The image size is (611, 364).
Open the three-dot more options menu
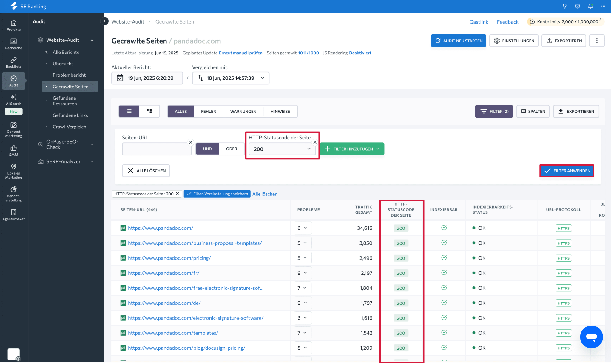[597, 41]
